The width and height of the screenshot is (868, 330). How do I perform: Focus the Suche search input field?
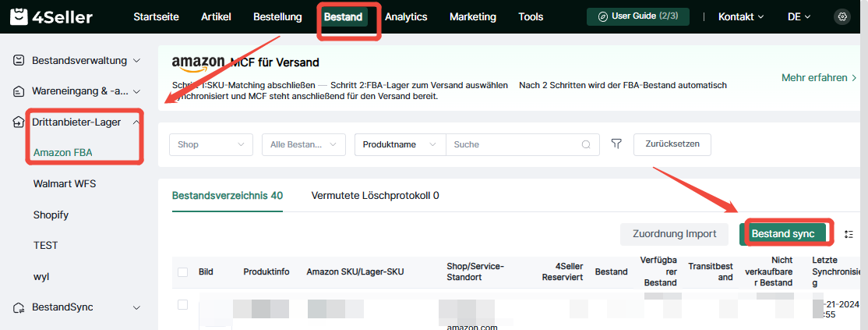[516, 144]
